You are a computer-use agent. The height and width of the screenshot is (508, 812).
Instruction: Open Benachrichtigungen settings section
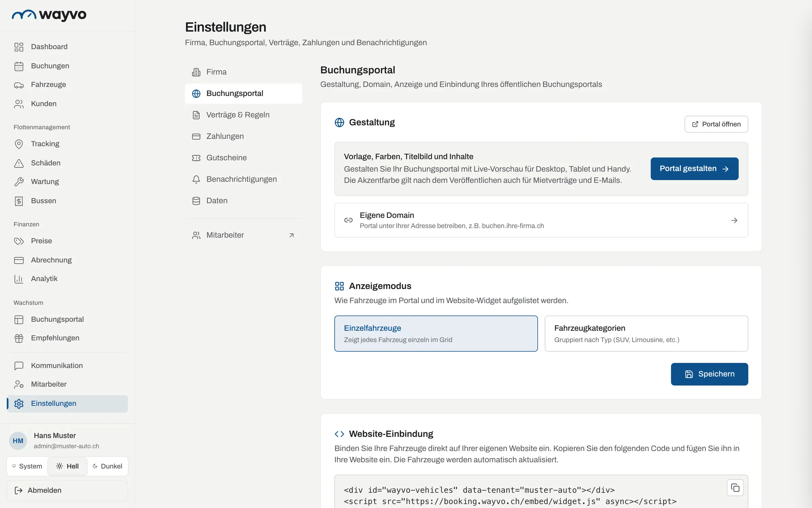pos(243,179)
